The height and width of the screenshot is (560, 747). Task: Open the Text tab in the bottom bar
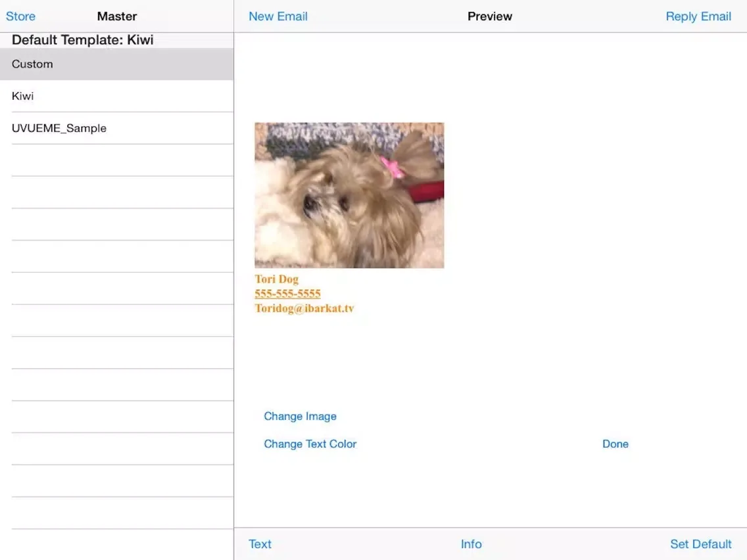pyautogui.click(x=260, y=544)
